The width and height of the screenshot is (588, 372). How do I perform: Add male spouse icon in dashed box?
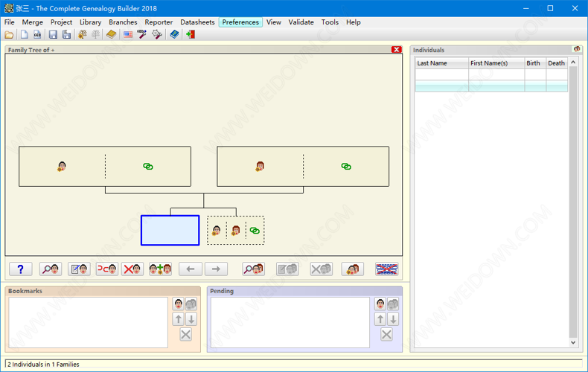point(217,230)
